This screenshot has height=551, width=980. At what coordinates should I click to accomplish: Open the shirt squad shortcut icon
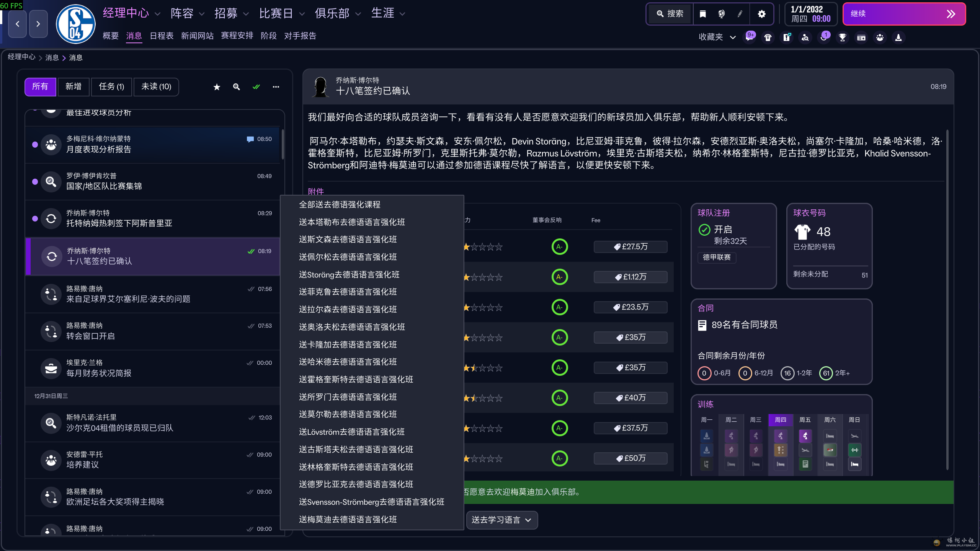(x=768, y=37)
